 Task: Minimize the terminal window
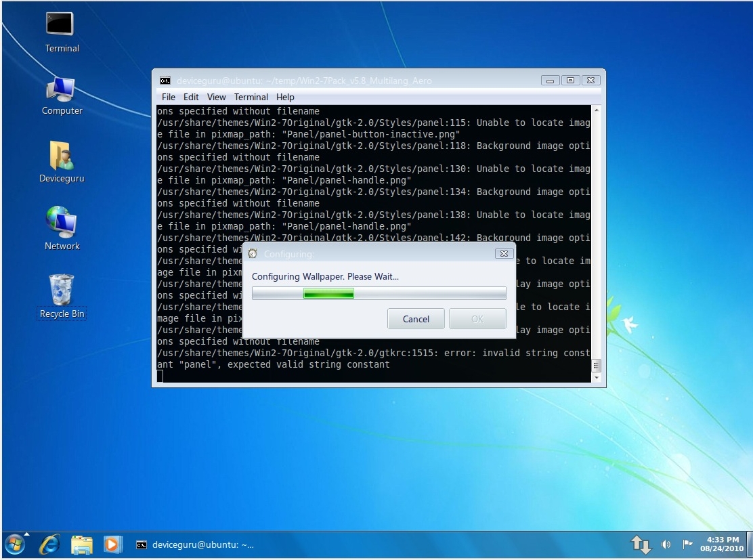coord(550,81)
